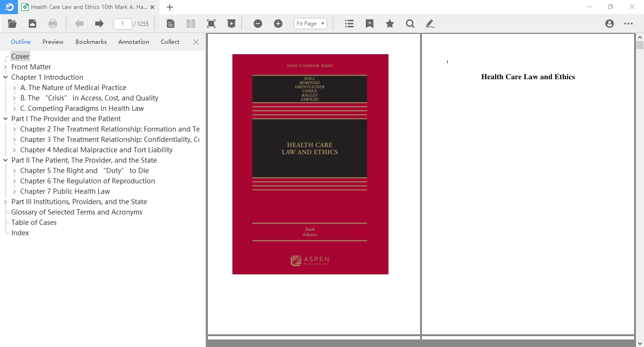
Task: Switch to the Preview tab
Action: [53, 42]
